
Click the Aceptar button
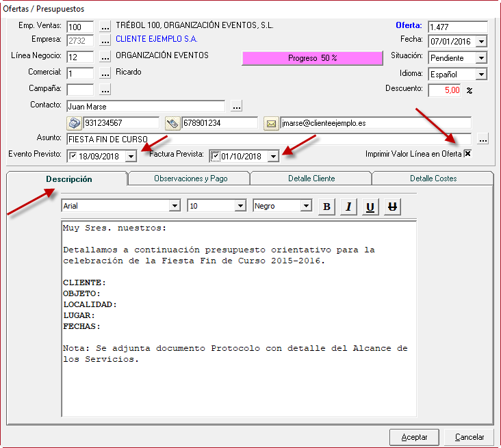point(414,437)
